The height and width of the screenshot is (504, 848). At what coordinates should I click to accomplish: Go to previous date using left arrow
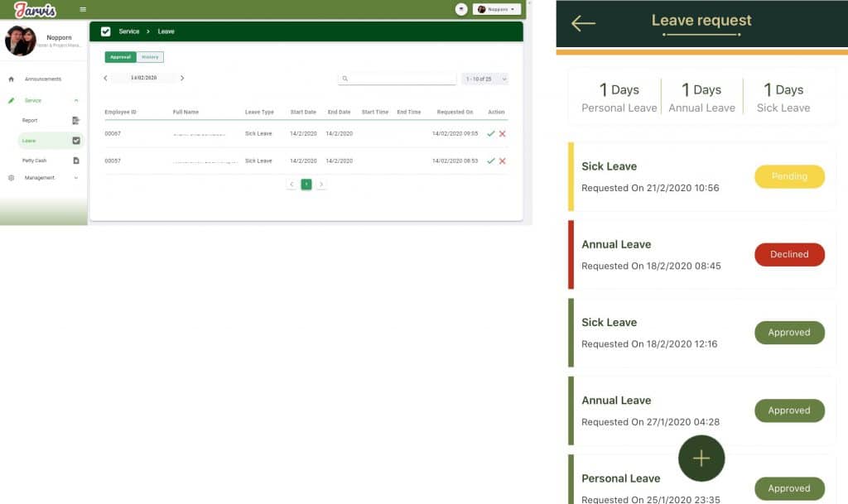click(x=105, y=78)
